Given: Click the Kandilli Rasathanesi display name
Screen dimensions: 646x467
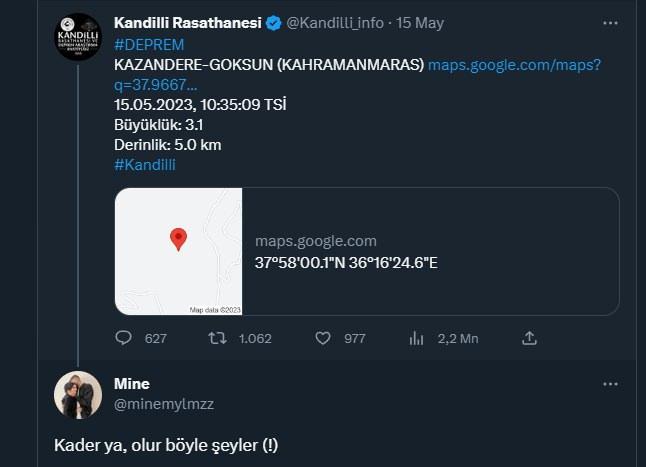Looking at the screenshot, I should point(188,23).
